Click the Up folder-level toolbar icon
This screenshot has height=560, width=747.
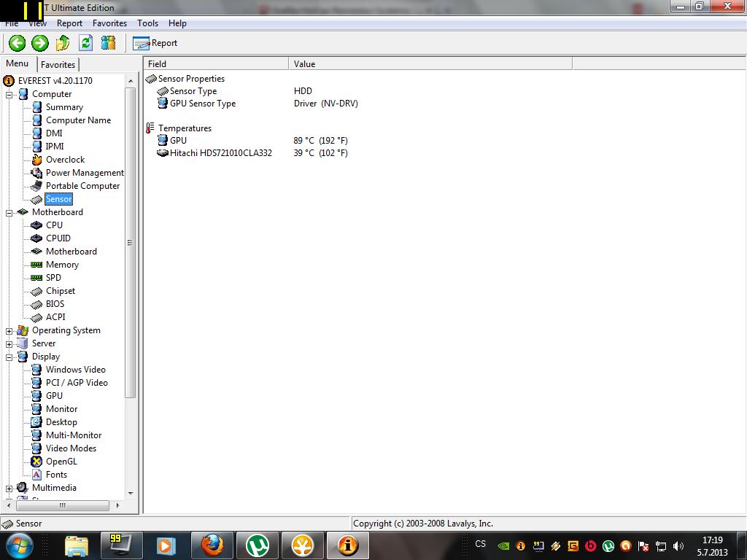(x=63, y=43)
